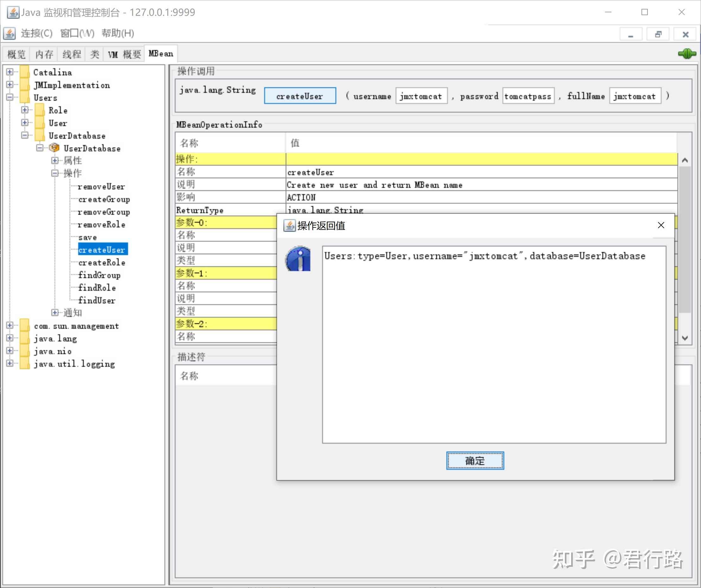Screen dimensions: 701x588
Task: Expand the 通知 notifications node
Action: click(55, 313)
